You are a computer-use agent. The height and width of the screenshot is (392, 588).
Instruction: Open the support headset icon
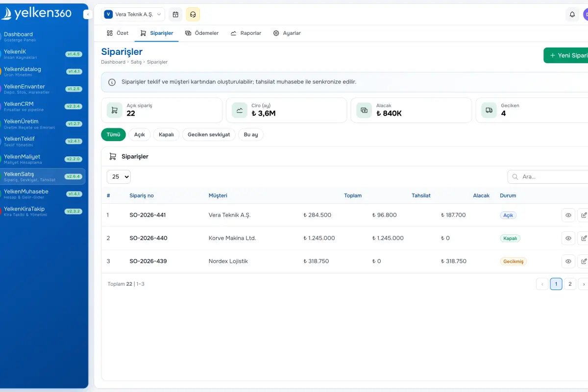coord(193,14)
